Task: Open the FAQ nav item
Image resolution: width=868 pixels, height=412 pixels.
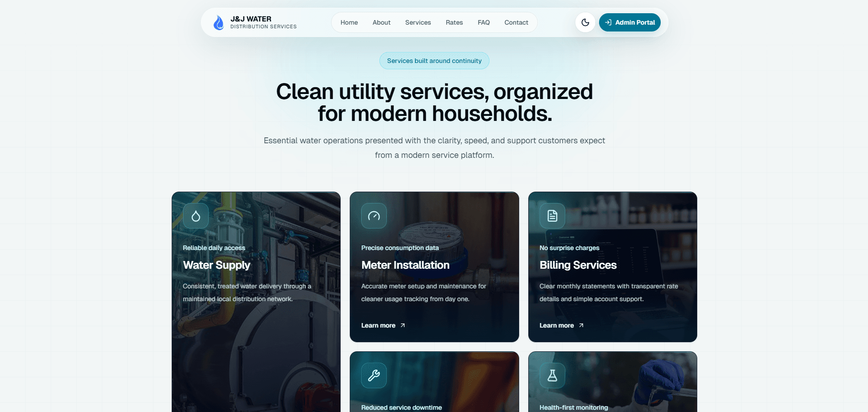Action: click(484, 22)
